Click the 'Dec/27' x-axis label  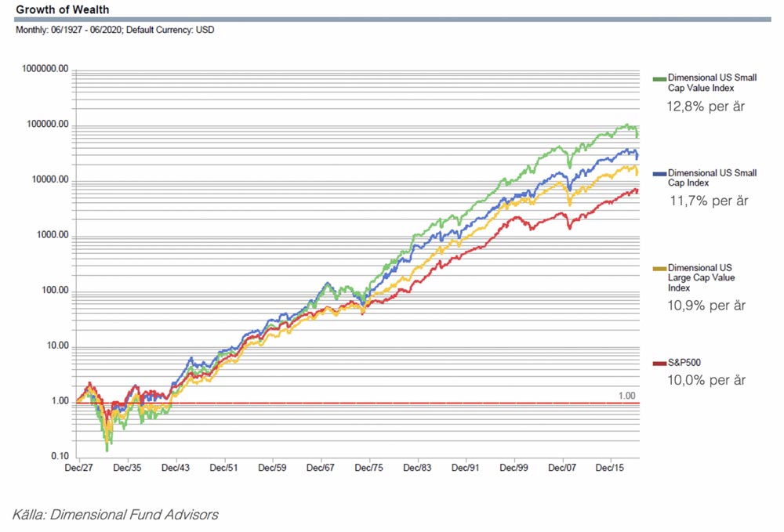point(79,468)
